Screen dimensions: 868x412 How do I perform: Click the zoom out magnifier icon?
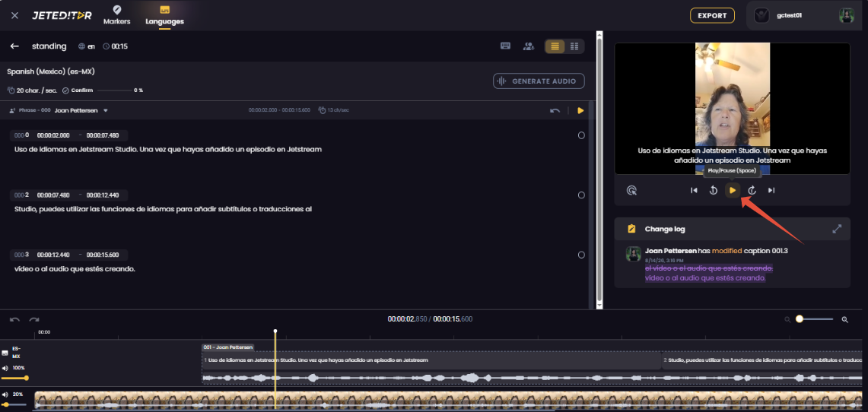(787, 320)
